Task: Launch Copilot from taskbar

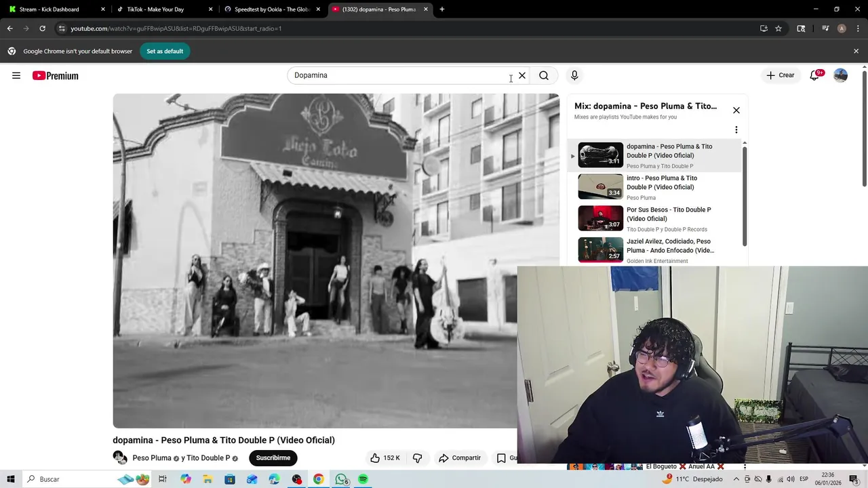Action: point(186,479)
